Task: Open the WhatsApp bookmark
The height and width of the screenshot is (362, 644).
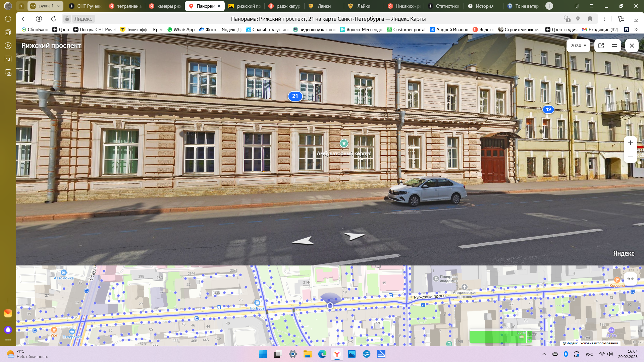Action: point(181,29)
